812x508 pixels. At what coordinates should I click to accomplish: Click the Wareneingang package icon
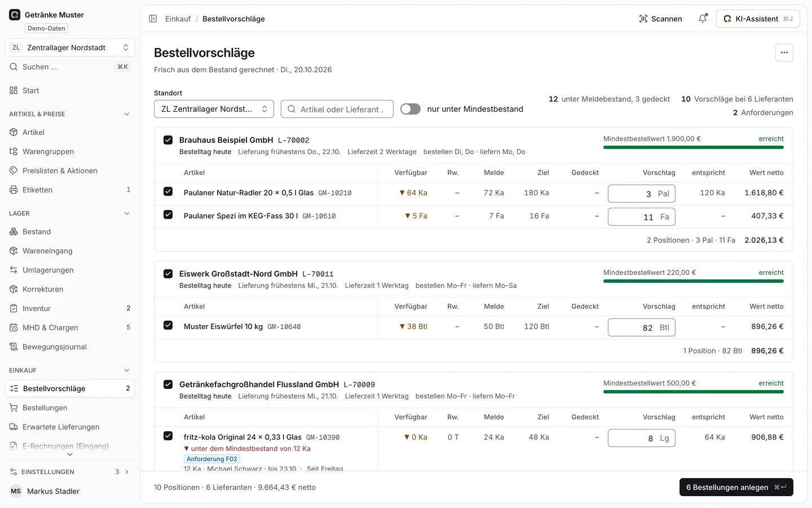point(14,251)
